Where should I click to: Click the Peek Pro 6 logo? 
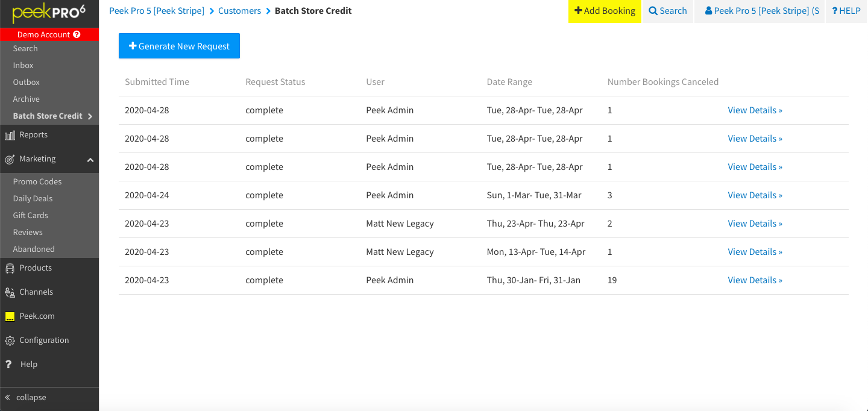click(49, 13)
